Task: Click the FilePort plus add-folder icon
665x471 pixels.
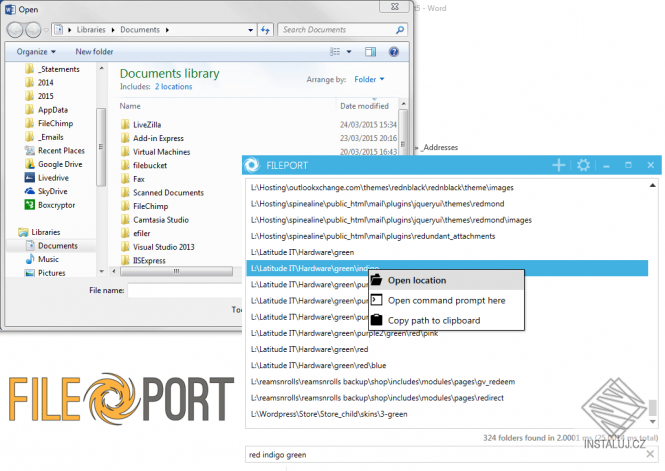Action: [559, 165]
